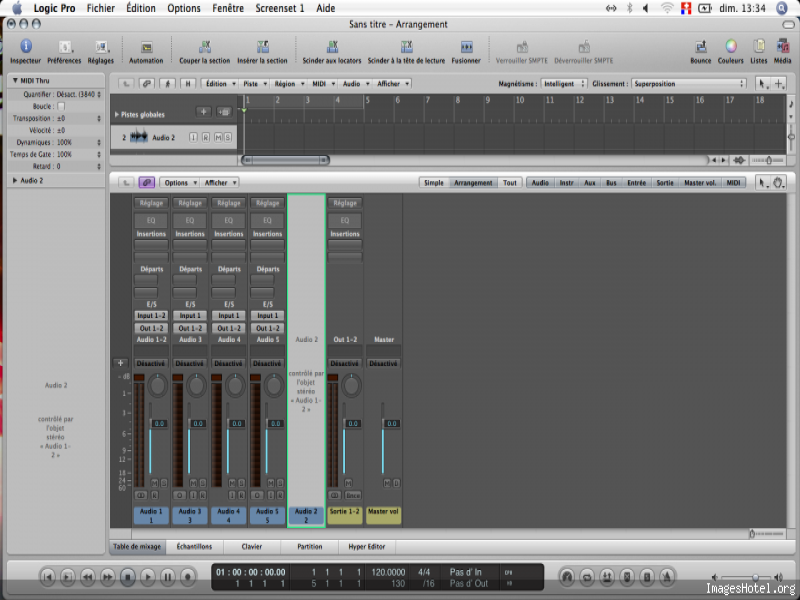Switch to the Partition tab
Screen dimensions: 800x600
coord(310,546)
